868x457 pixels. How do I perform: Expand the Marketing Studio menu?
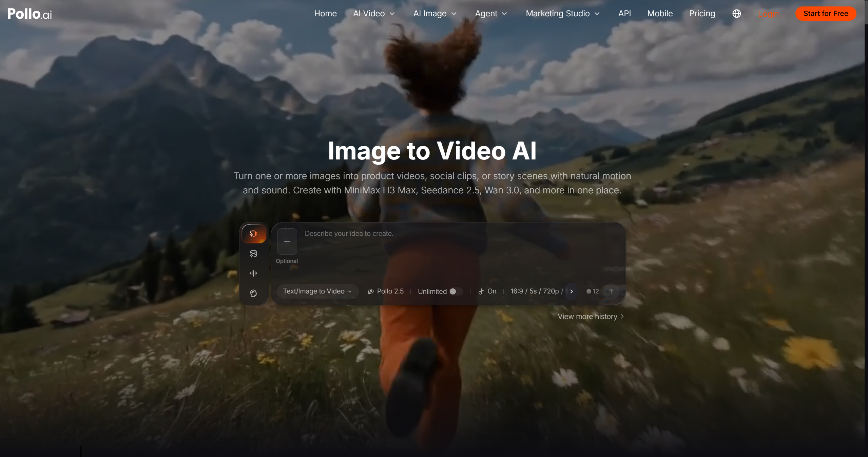(563, 14)
